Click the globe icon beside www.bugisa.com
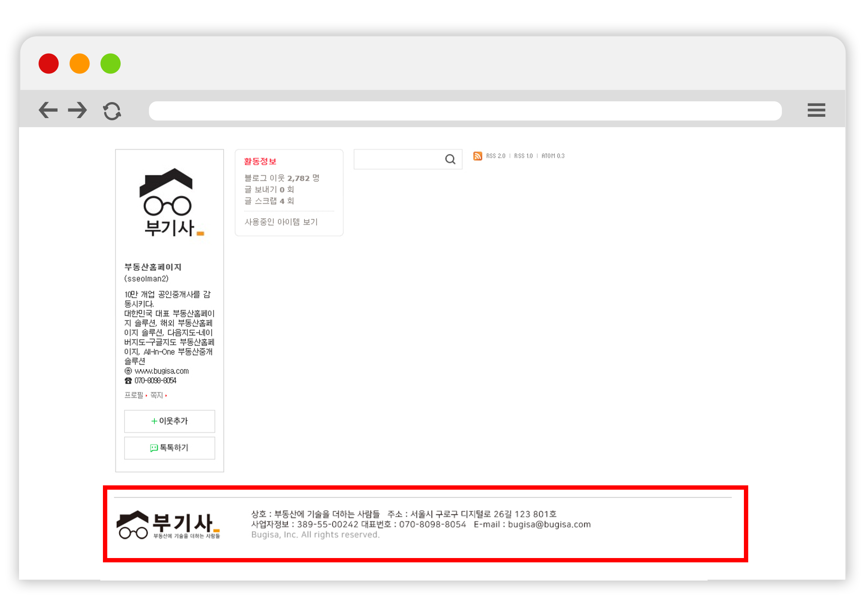Image resolution: width=865 pixels, height=616 pixels. [128, 371]
